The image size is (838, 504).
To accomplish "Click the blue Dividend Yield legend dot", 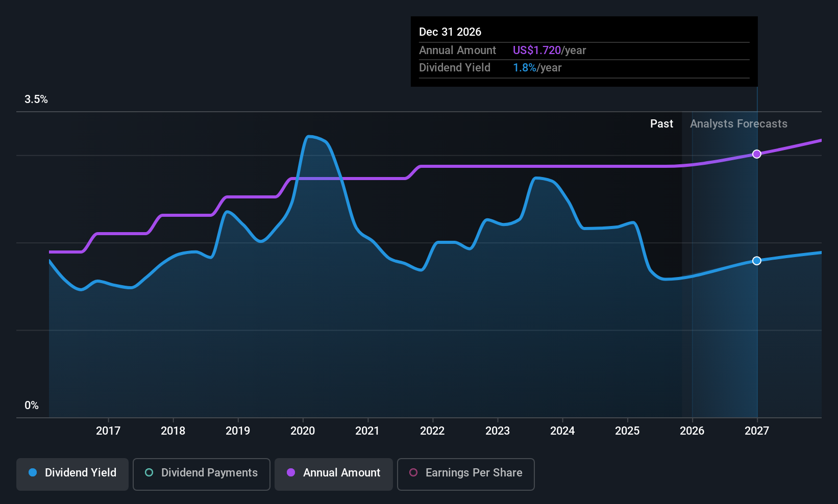I will point(33,473).
